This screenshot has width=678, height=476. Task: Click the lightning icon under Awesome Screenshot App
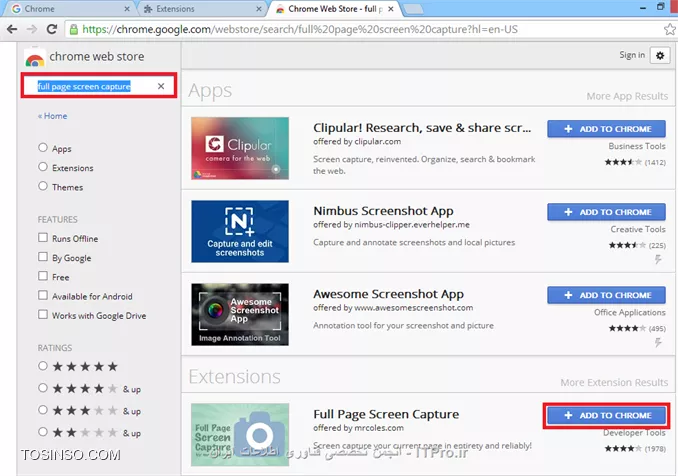658,343
